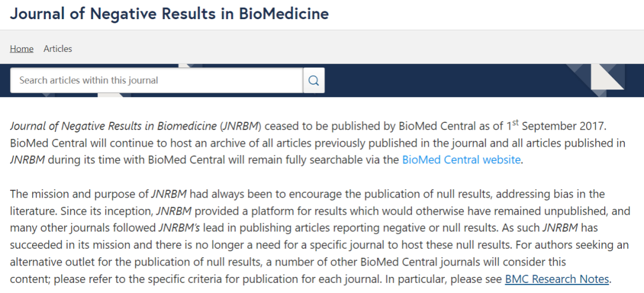This screenshot has height=293, width=644.
Task: Click the magnifying glass search icon
Action: point(314,80)
